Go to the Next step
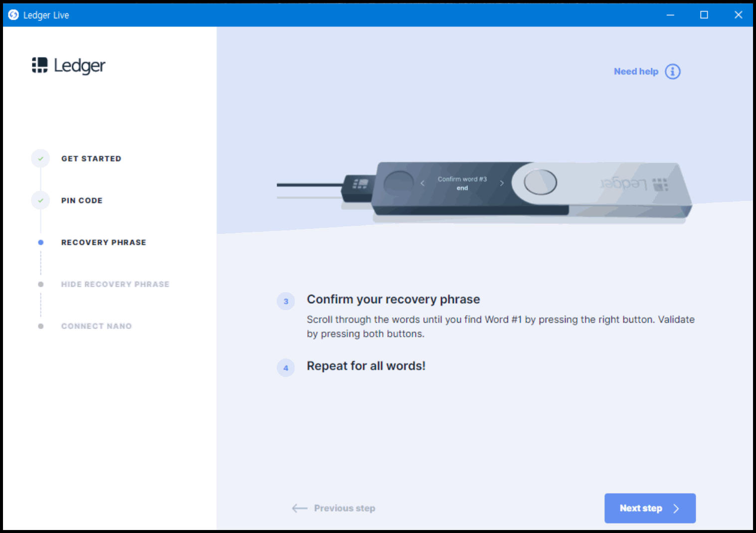756x533 pixels. pos(649,508)
